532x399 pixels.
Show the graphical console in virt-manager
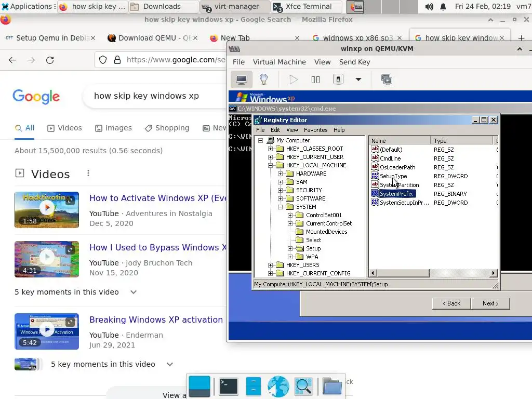click(x=242, y=79)
